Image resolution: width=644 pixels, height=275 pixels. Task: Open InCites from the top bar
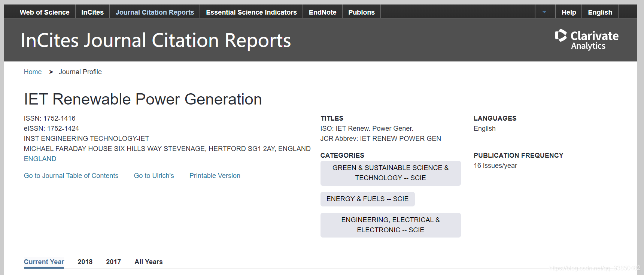(92, 12)
